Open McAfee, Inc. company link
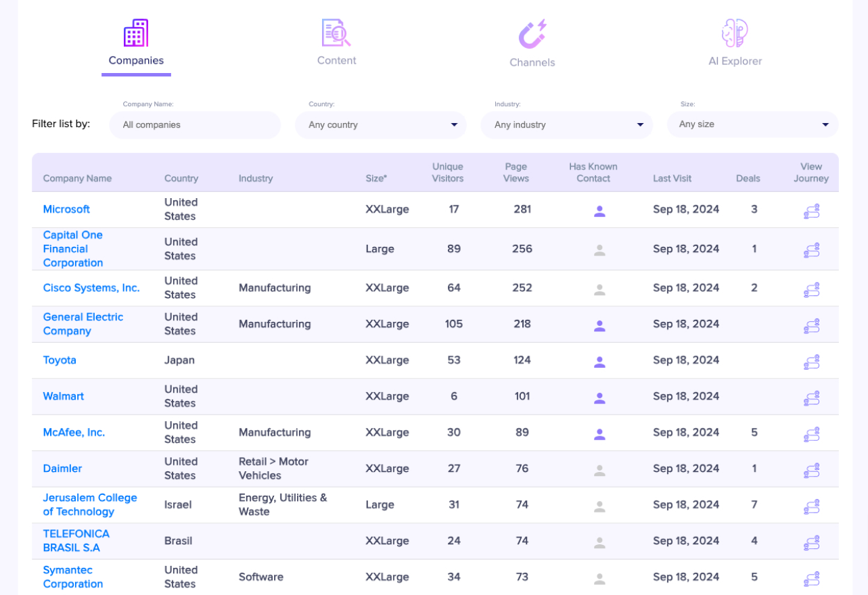Viewport: 868px width, 595px height. [74, 432]
